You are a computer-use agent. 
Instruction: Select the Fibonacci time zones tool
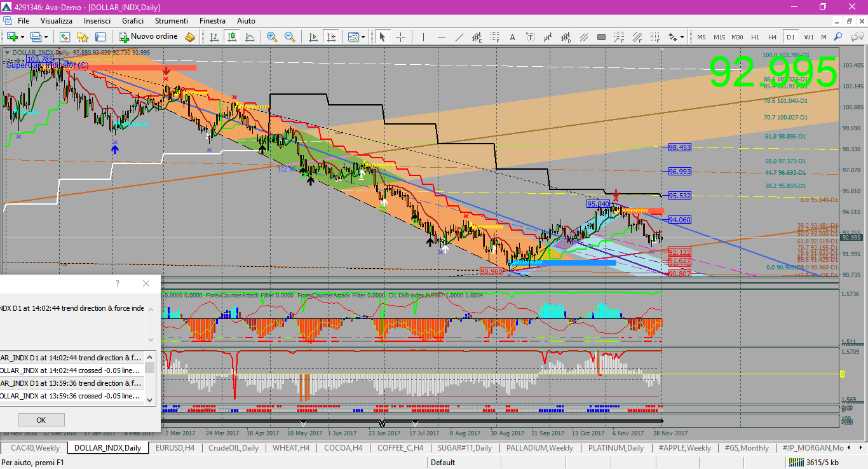click(654, 37)
